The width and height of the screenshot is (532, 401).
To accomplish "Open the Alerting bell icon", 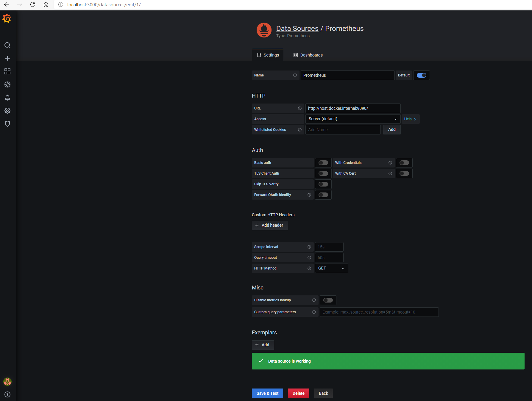I will 7,98.
